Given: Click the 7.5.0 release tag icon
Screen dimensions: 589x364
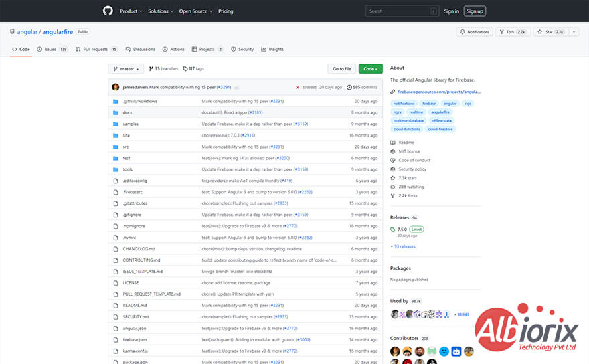Looking at the screenshot, I should tap(393, 229).
